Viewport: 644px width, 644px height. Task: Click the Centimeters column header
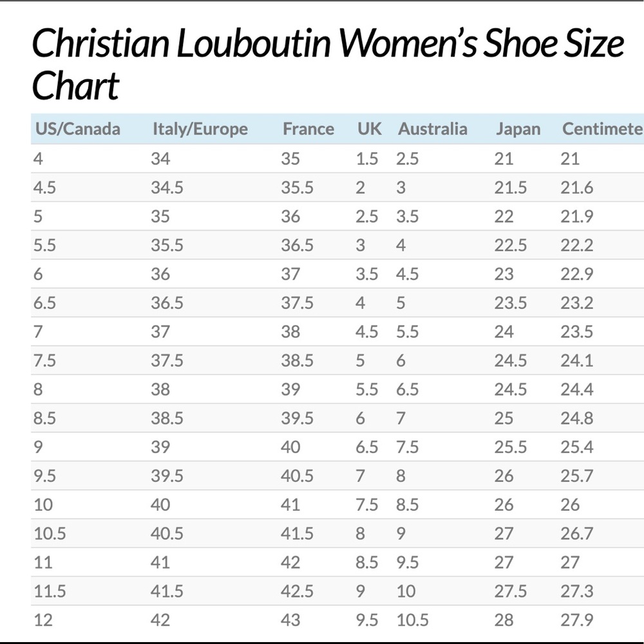click(603, 129)
